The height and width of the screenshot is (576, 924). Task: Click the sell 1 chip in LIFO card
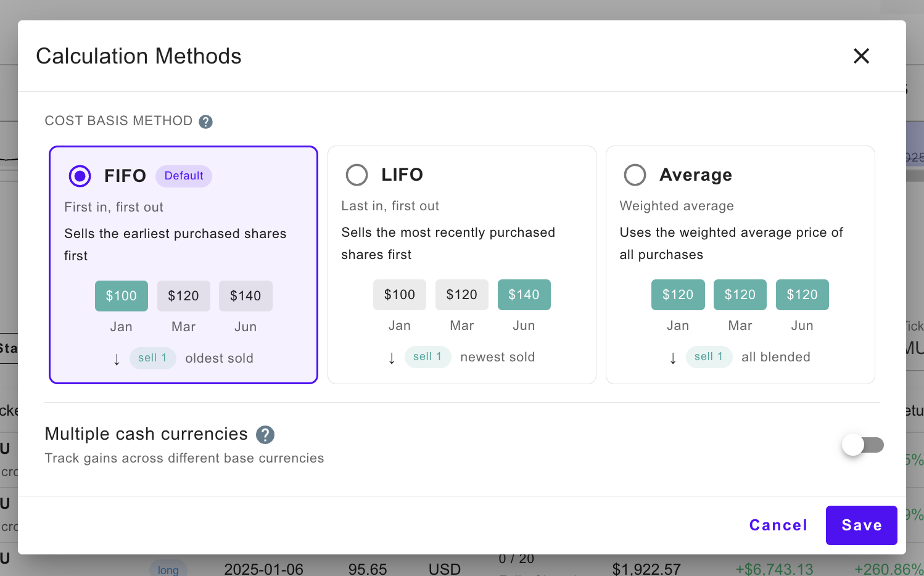pyautogui.click(x=427, y=356)
